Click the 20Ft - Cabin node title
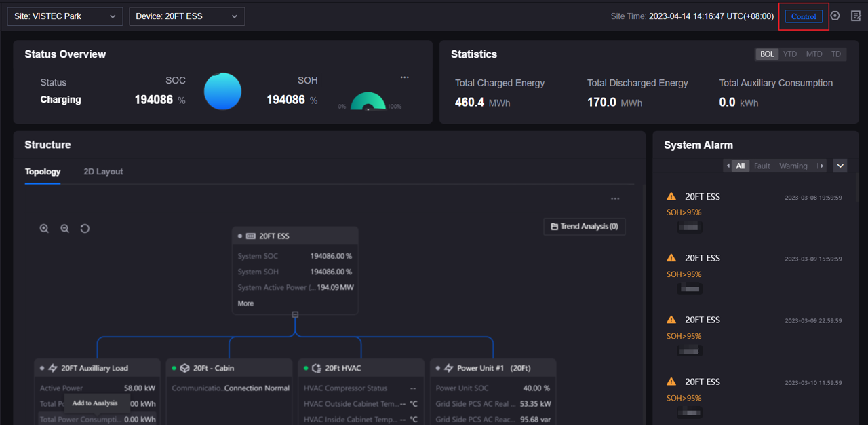Viewport: 868px width, 425px height. [x=213, y=368]
